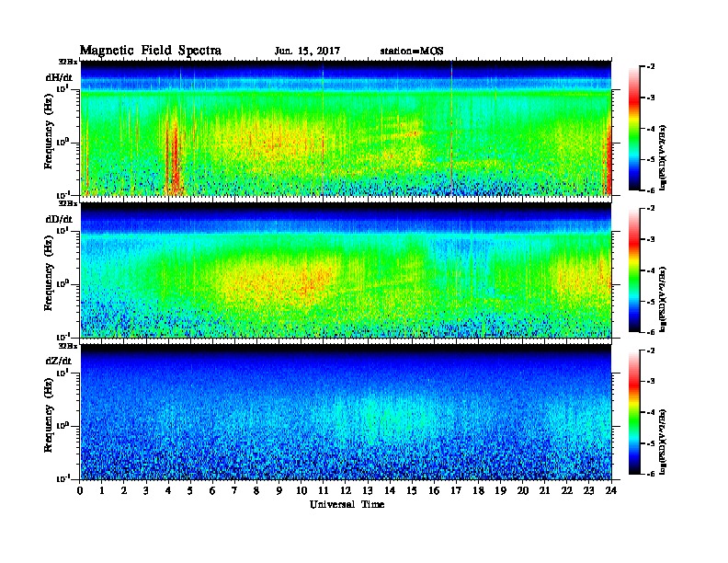Click the "station=MOS" label
This screenshot has width=728, height=563.
point(412,52)
